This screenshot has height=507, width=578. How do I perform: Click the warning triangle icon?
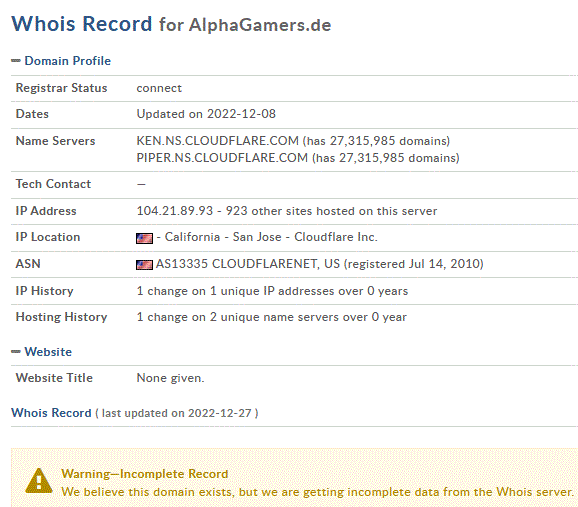click(39, 481)
